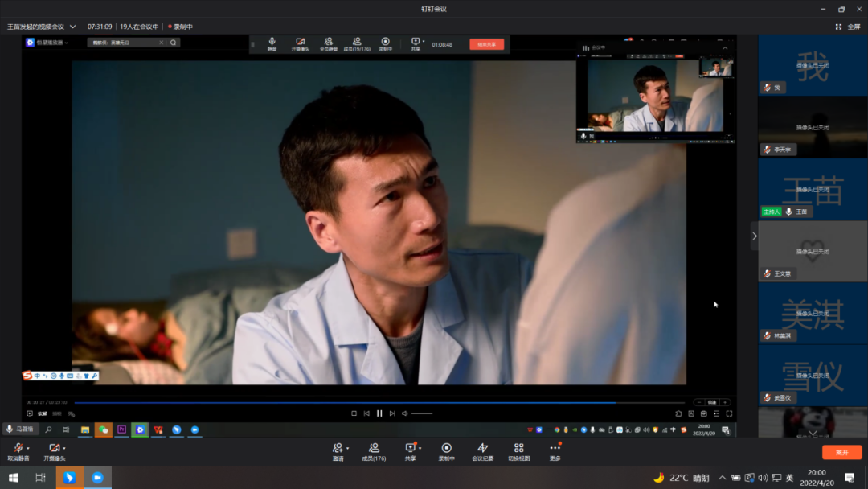This screenshot has width=868, height=489.
Task: Click the 切换视图 switch view icon
Action: 518,449
